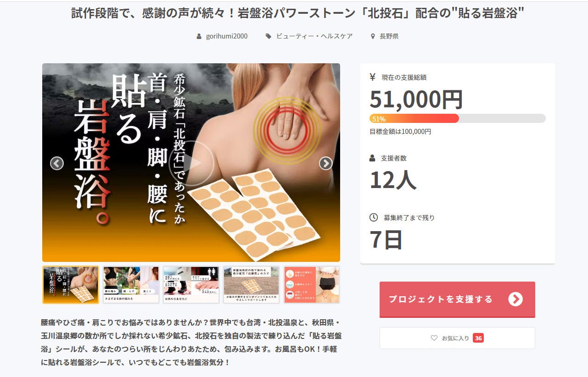Image resolution: width=588 pixels, height=377 pixels.
Task: Add the project to お気に入り
Action: (x=457, y=338)
